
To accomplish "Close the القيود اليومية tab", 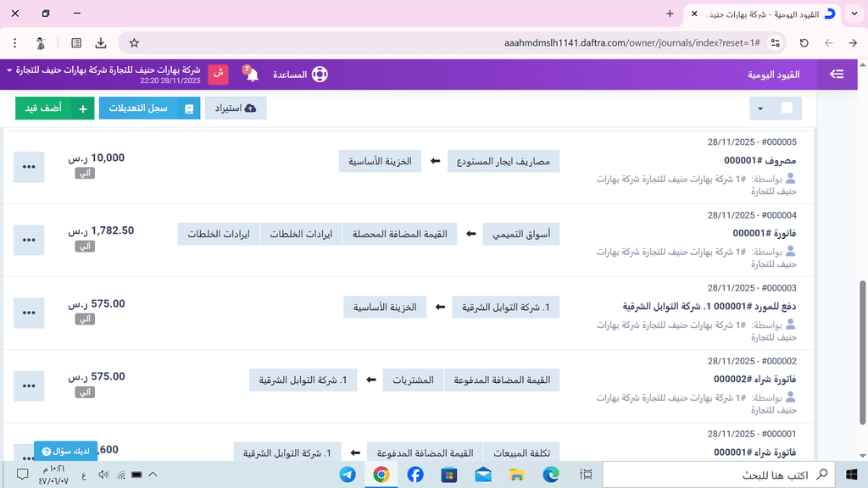I will (694, 14).
